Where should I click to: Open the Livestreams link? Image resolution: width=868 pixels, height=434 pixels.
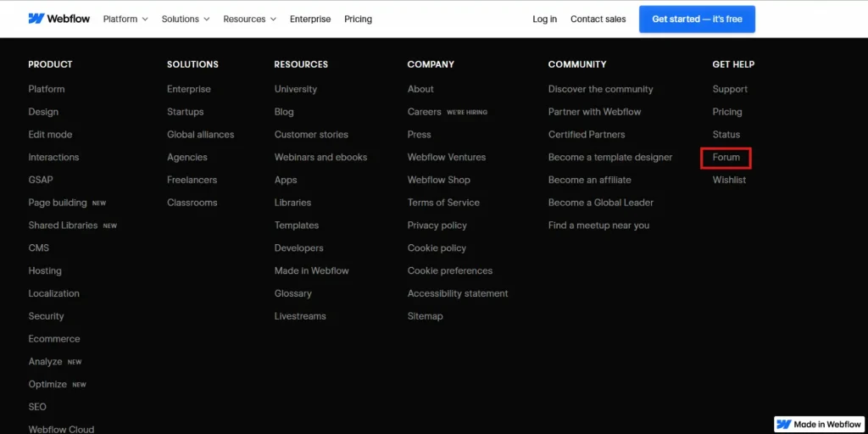[300, 316]
